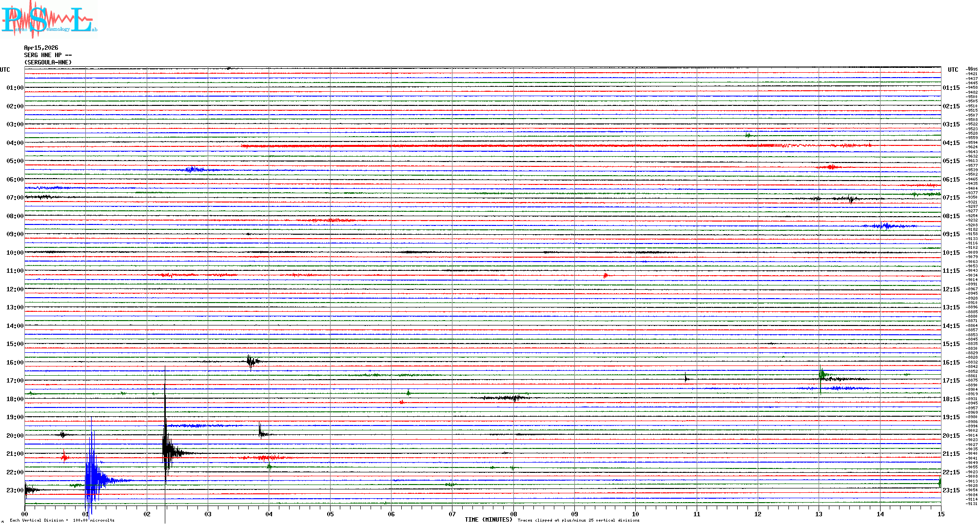
Task: Click the TIME (MINUTES) axis title
Action: point(489,520)
